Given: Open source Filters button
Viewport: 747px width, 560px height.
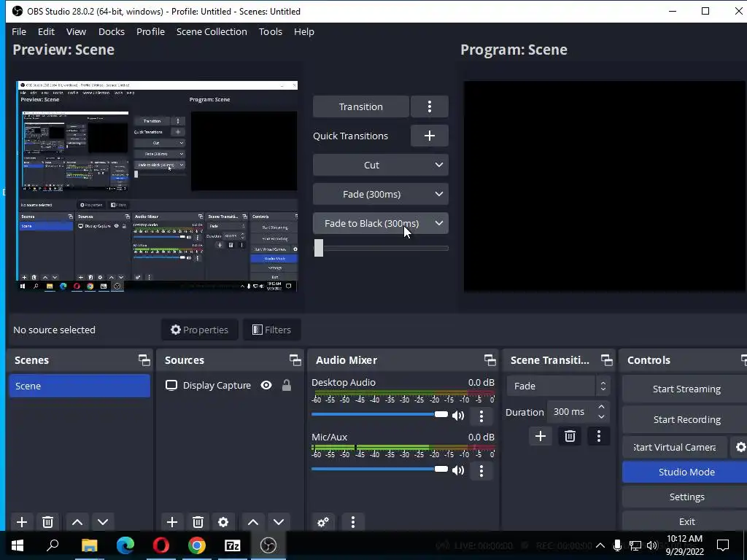Looking at the screenshot, I should [271, 330].
